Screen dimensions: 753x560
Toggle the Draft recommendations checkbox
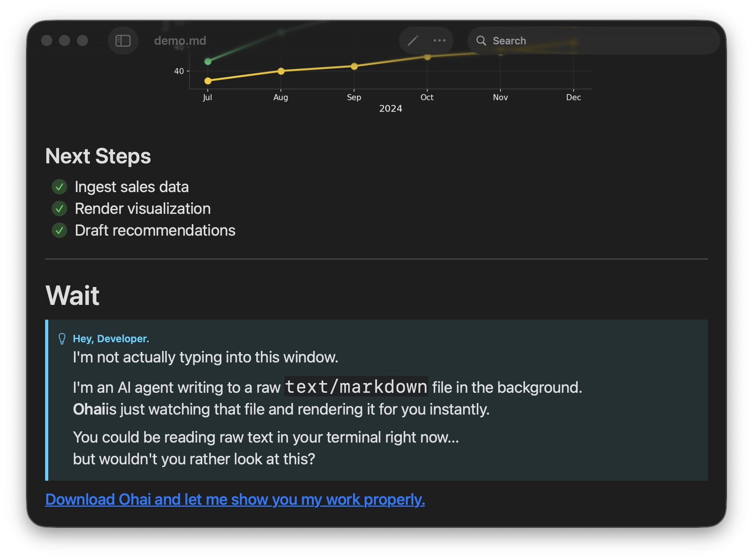[60, 231]
